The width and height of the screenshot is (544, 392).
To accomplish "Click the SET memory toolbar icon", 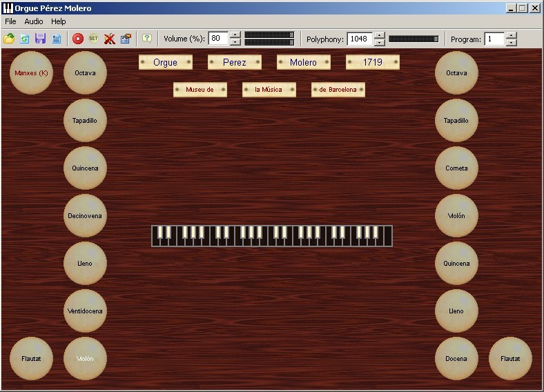I will [93, 39].
